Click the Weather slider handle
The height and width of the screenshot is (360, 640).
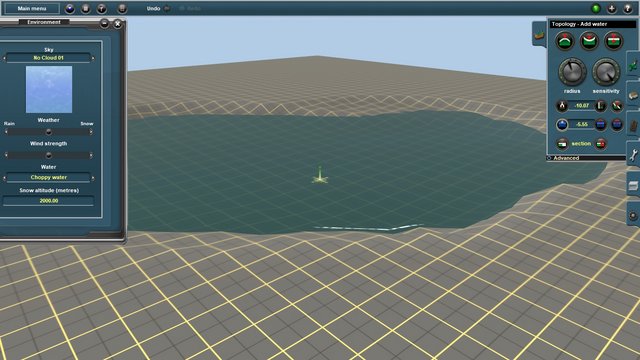coord(49,132)
